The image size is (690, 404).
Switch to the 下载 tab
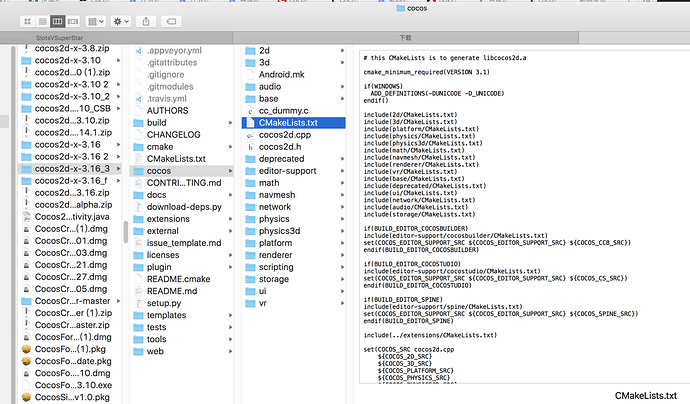(406, 38)
